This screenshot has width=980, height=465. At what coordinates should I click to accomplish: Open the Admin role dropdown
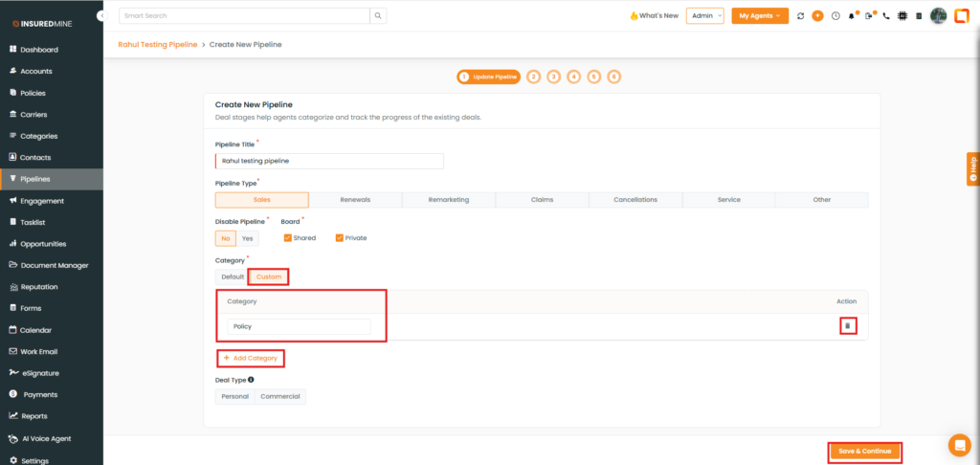click(x=705, y=16)
